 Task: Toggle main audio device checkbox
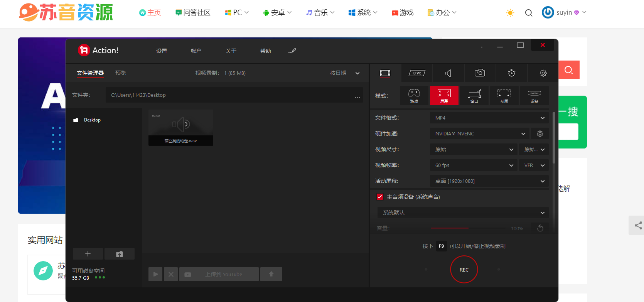click(380, 197)
